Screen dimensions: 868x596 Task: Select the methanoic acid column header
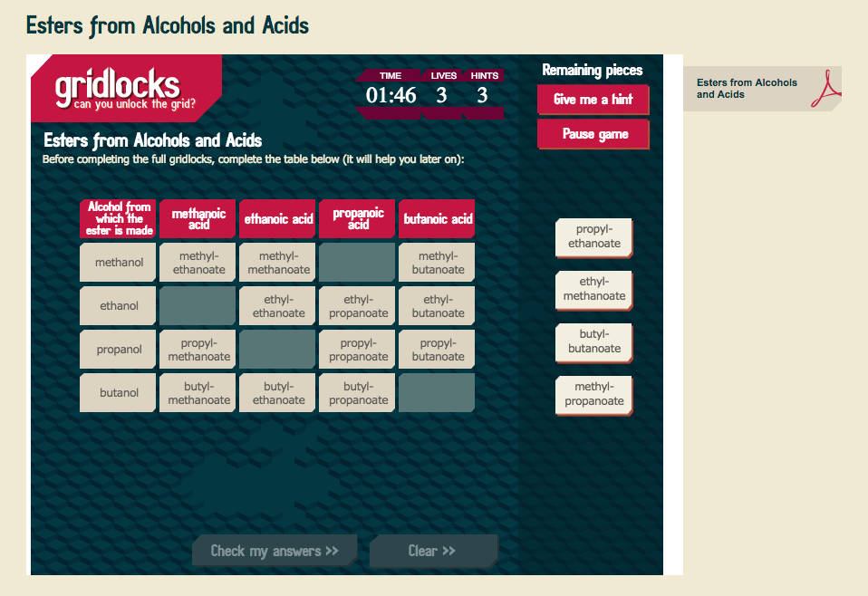pyautogui.click(x=197, y=218)
